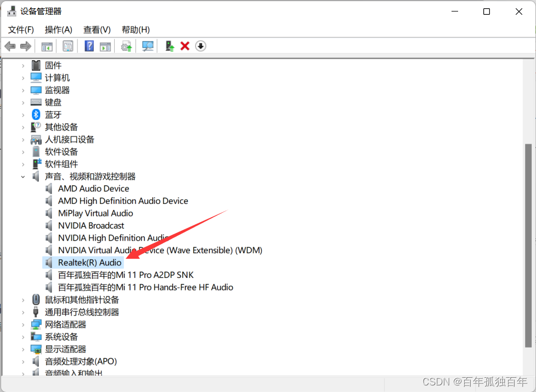The image size is (536, 392).
Task: Collapse the 声音、视频和游戏控制器 category
Action: pos(23,177)
